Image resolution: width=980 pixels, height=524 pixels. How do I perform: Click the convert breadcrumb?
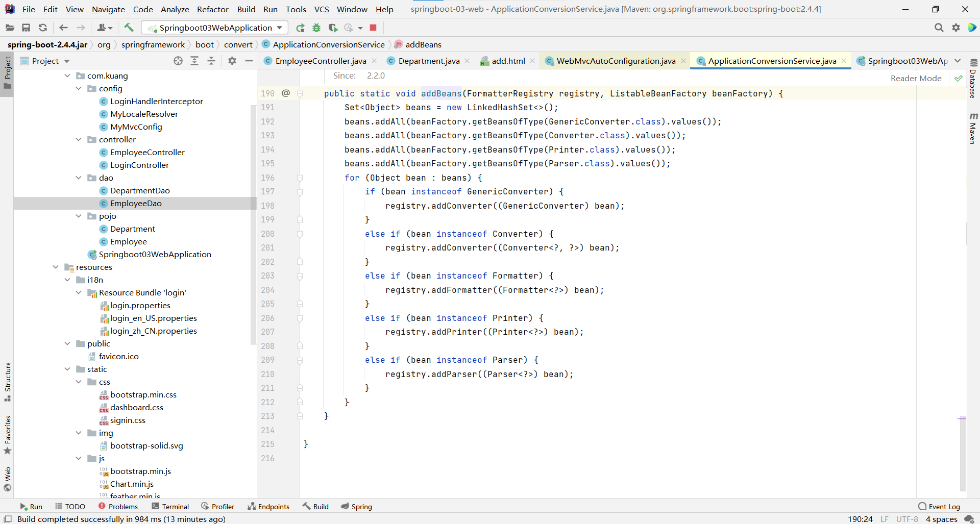coord(238,44)
